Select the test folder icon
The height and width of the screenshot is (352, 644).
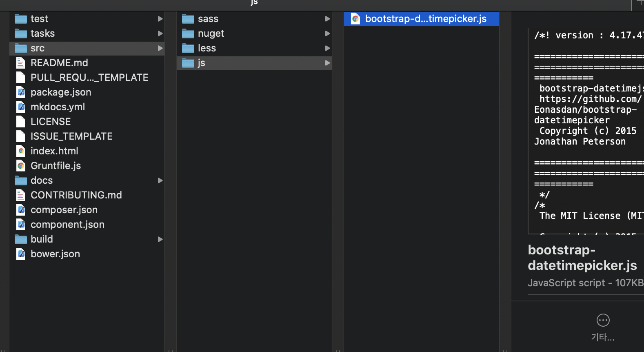click(21, 19)
